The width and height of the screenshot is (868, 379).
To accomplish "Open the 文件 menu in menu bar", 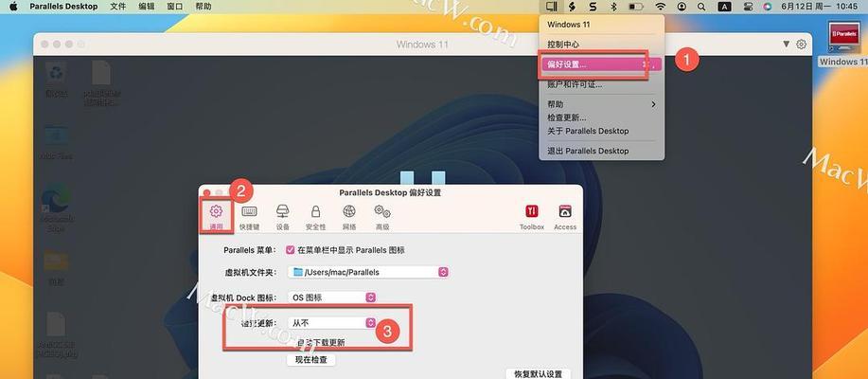I will coord(118,7).
